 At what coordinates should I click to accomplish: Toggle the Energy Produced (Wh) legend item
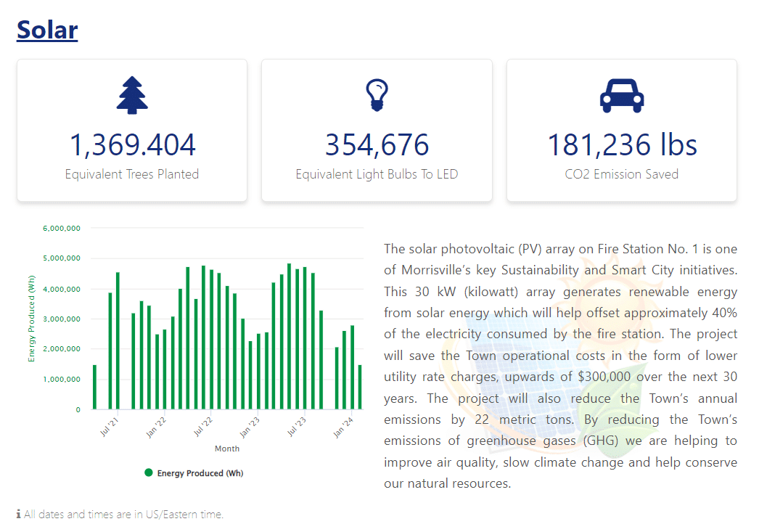(200, 473)
